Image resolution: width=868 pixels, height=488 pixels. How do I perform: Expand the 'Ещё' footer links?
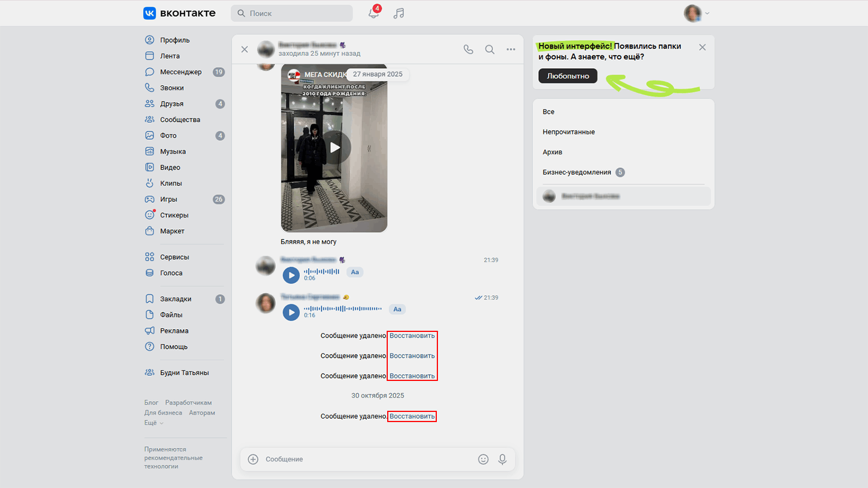pyautogui.click(x=153, y=423)
